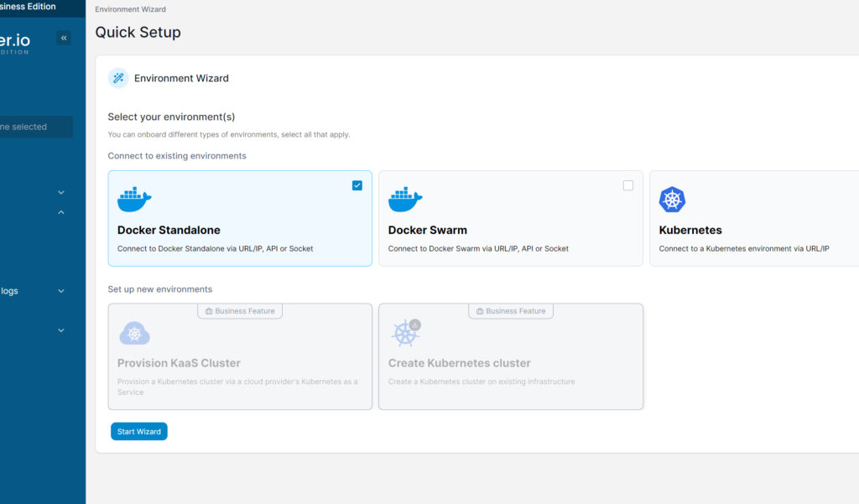Click 'Connect to Docker Swarm via URL/IP' description

click(x=478, y=249)
